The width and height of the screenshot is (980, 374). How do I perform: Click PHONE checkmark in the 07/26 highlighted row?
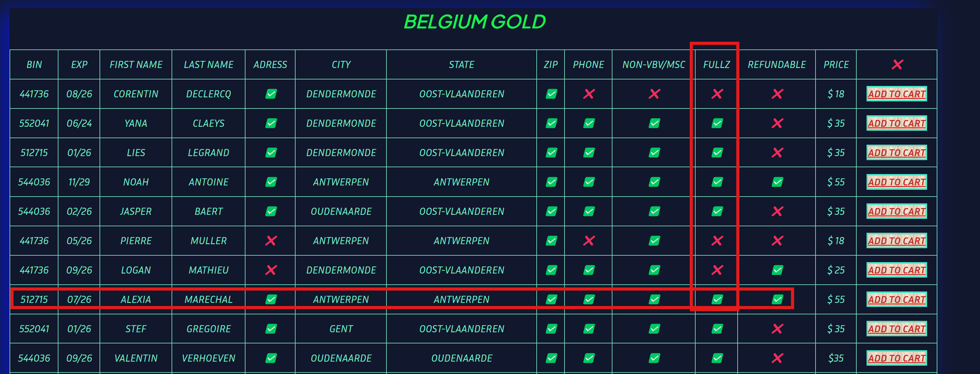[589, 300]
